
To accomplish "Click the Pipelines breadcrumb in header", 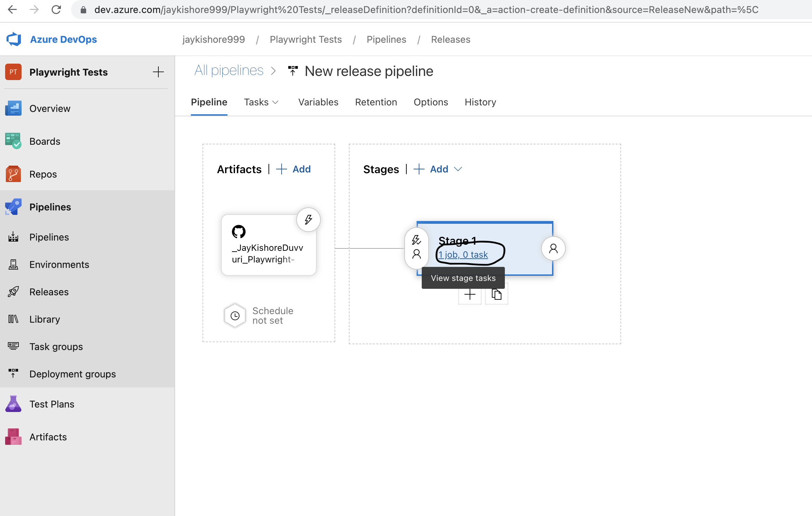I will pyautogui.click(x=386, y=39).
